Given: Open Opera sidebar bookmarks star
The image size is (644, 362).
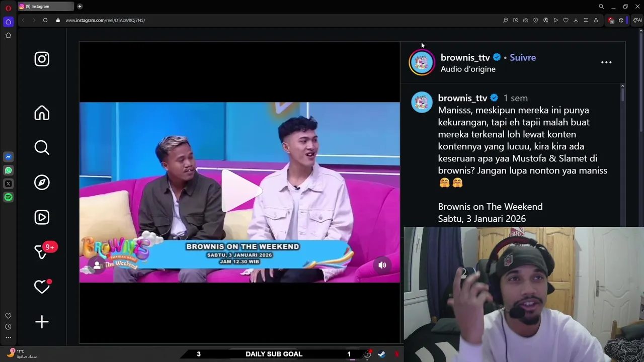Looking at the screenshot, I should point(8,35).
